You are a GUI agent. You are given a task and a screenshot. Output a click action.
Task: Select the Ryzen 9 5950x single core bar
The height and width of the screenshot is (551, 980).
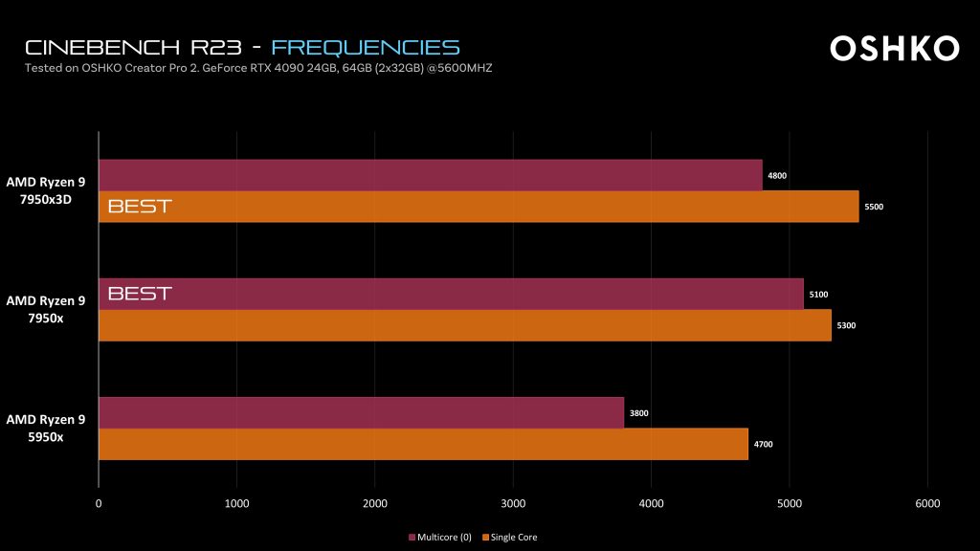click(423, 444)
